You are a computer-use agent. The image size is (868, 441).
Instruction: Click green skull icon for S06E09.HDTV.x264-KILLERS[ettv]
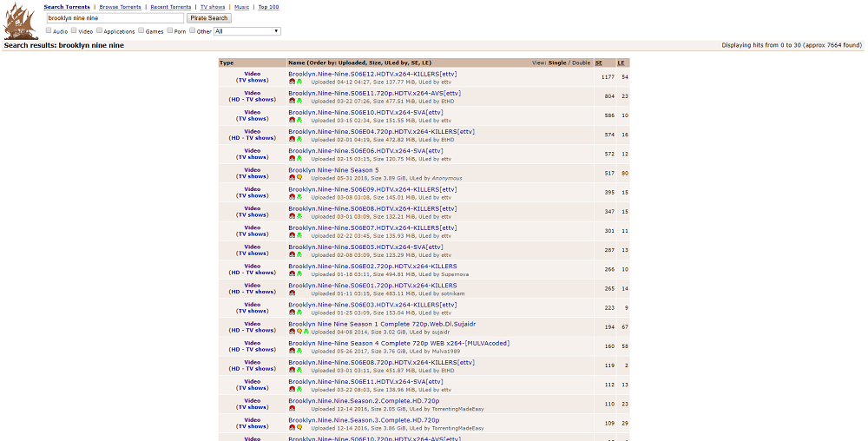pyautogui.click(x=299, y=197)
